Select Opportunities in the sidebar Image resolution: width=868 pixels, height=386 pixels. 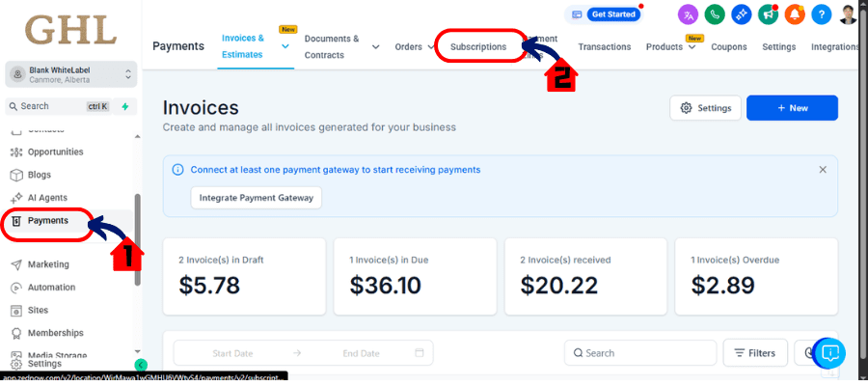[x=55, y=152]
